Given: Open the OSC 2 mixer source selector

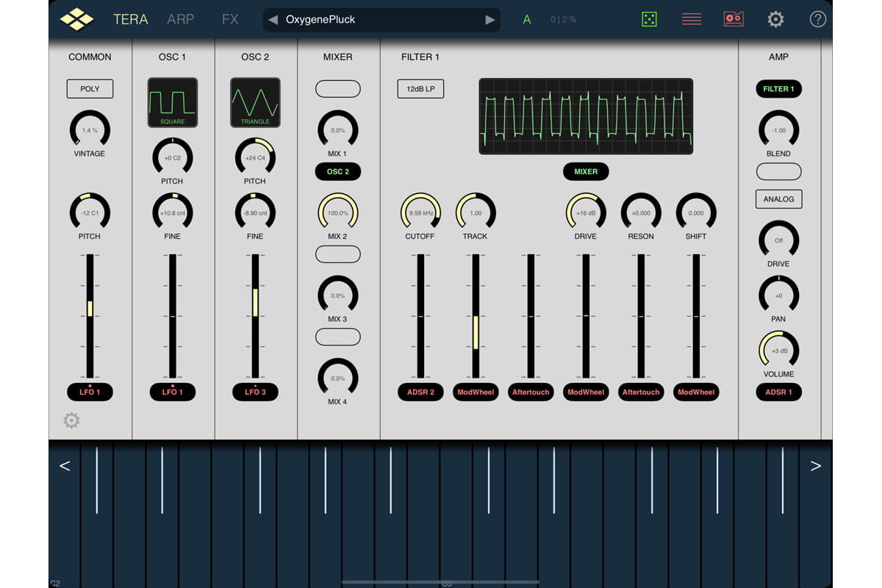Looking at the screenshot, I should (x=338, y=171).
